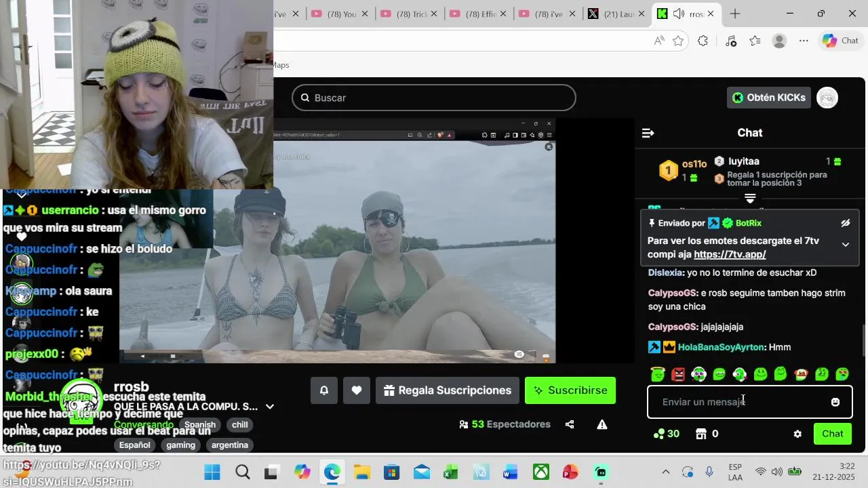Screen dimensions: 868x488
Task: Report stream via warning triangle icon
Action: pos(602,424)
